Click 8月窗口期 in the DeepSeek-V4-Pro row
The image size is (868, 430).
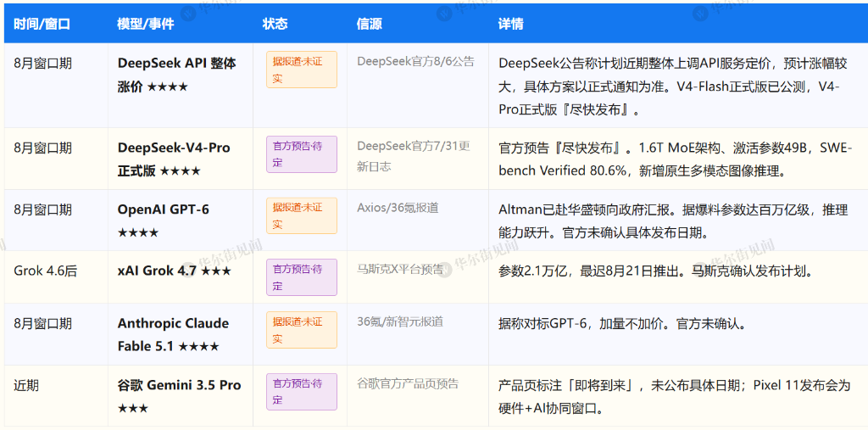[x=42, y=148]
